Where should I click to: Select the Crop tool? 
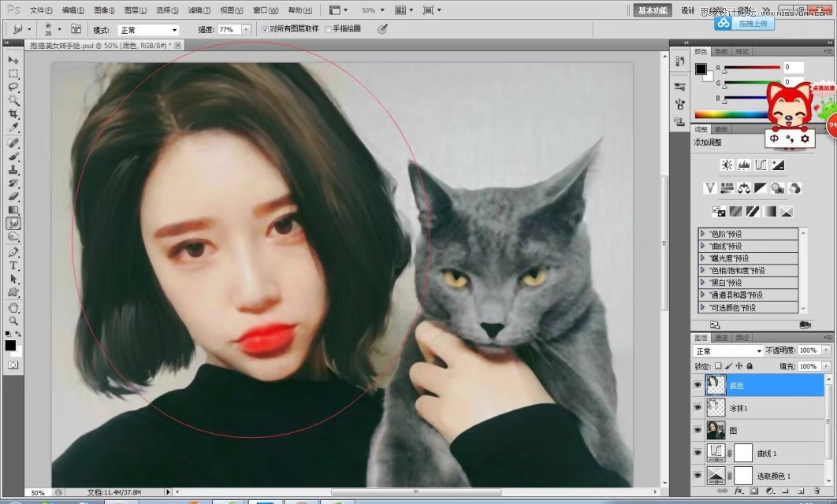[13, 113]
